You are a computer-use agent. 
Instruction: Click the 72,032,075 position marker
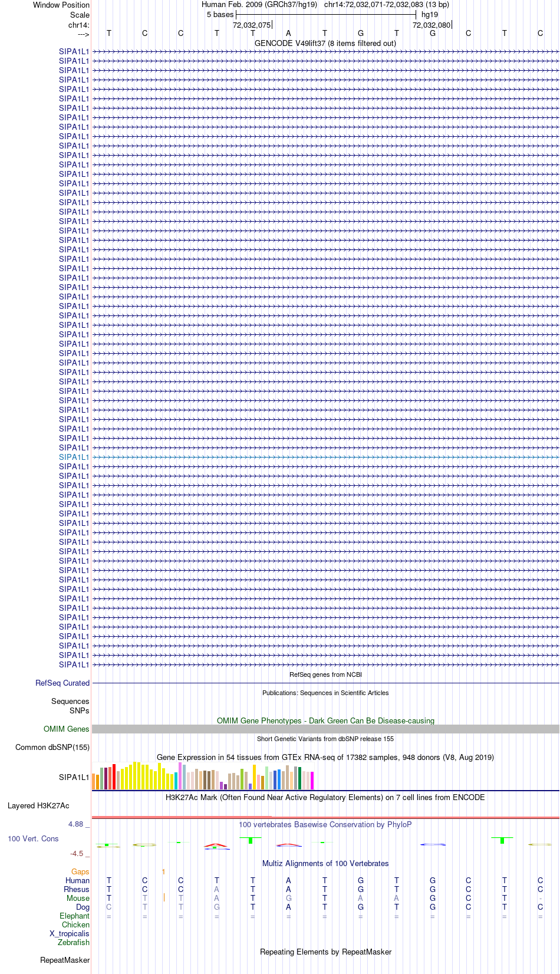[x=252, y=25]
